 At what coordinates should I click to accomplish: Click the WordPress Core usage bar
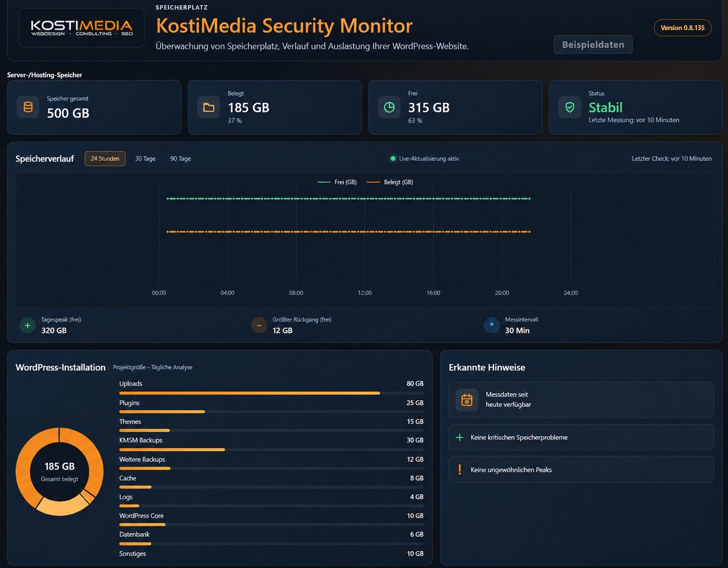click(x=271, y=524)
